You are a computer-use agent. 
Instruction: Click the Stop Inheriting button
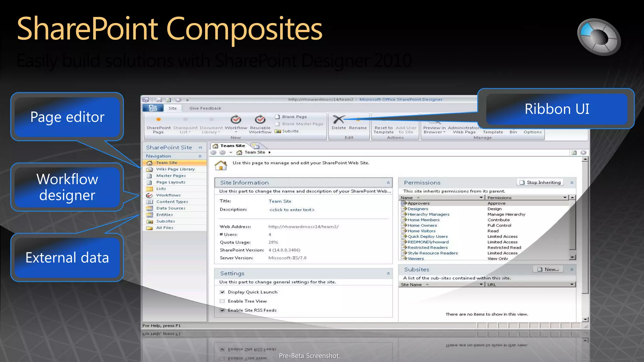click(541, 183)
